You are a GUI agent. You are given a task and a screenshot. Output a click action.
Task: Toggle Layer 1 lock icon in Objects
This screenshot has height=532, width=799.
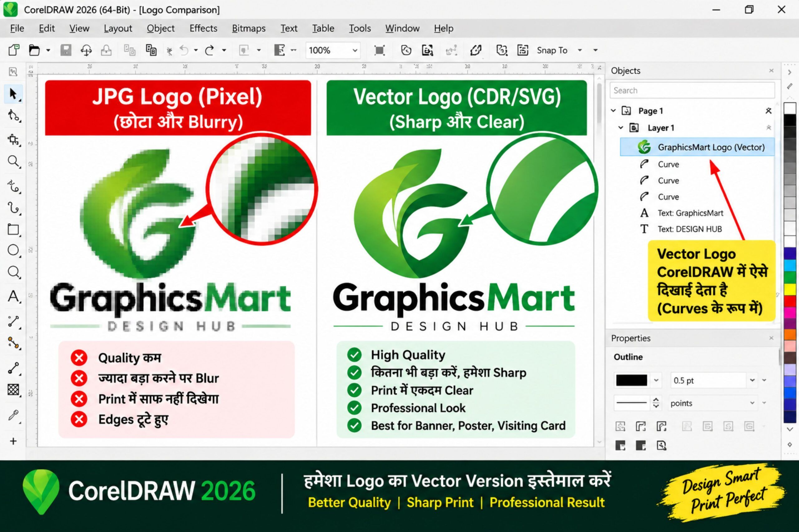click(x=768, y=128)
